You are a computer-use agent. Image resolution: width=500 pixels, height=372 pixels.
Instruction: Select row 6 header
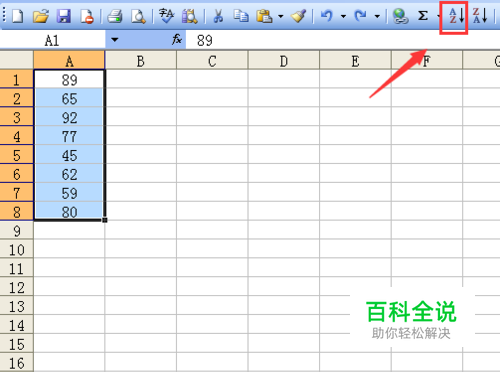click(x=16, y=174)
